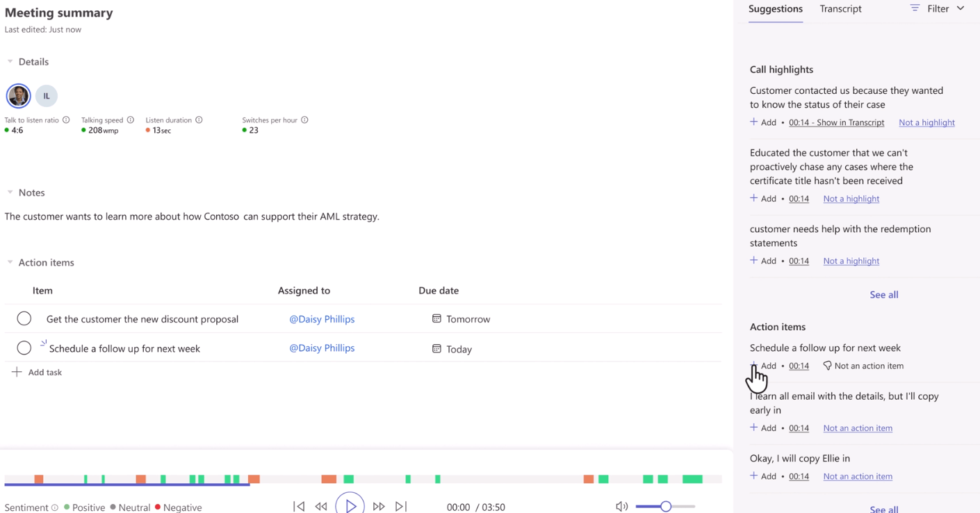980x513 pixels.
Task: Click the IL participant avatar
Action: (47, 96)
